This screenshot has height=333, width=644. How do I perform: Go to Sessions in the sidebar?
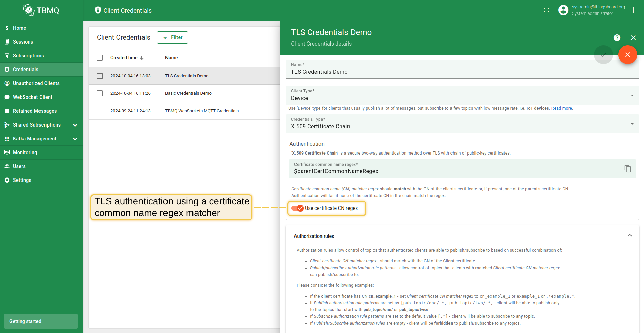point(23,42)
